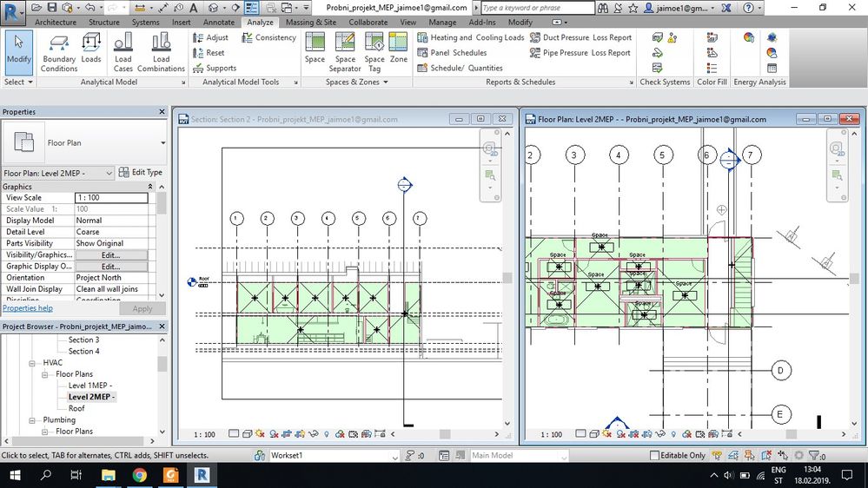Open Load Combinations tool
The width and height of the screenshot is (868, 488).
point(161,53)
